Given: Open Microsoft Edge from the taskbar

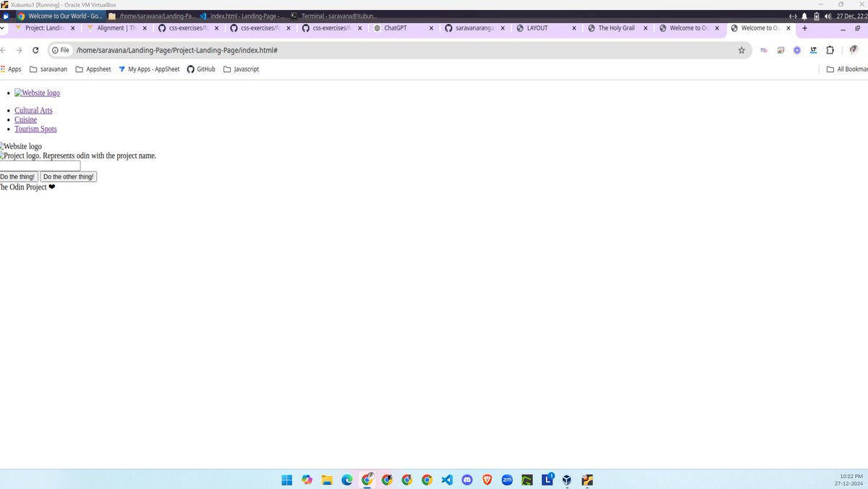Looking at the screenshot, I should tap(347, 480).
